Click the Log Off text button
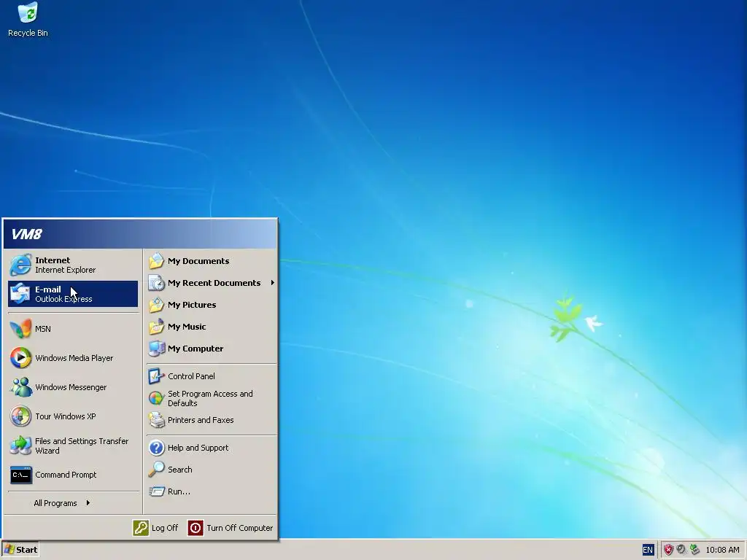The width and height of the screenshot is (747, 560). 165,528
